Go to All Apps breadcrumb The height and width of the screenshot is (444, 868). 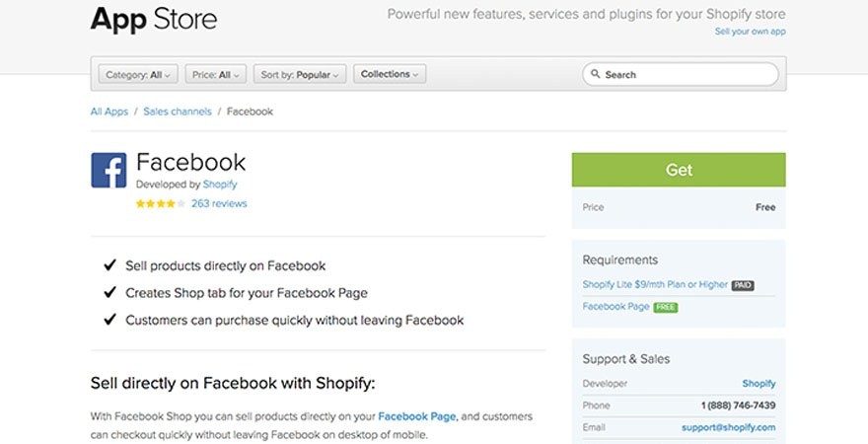tap(109, 111)
